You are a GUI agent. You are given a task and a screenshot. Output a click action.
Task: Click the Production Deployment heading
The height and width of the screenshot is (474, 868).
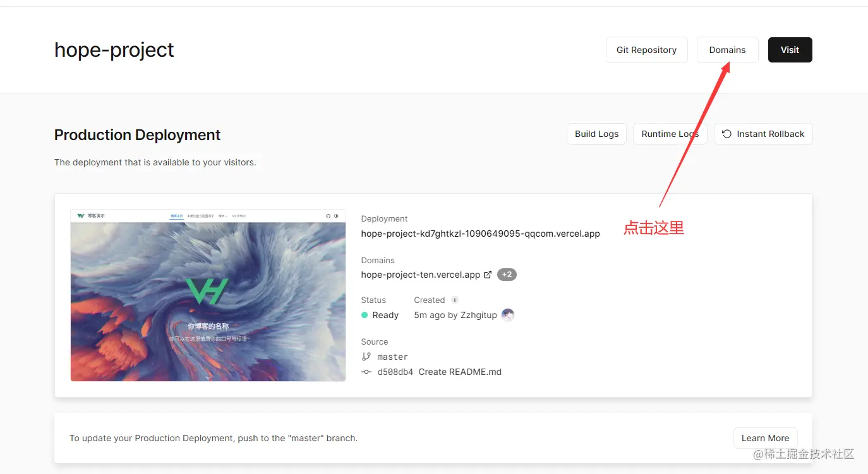click(137, 135)
